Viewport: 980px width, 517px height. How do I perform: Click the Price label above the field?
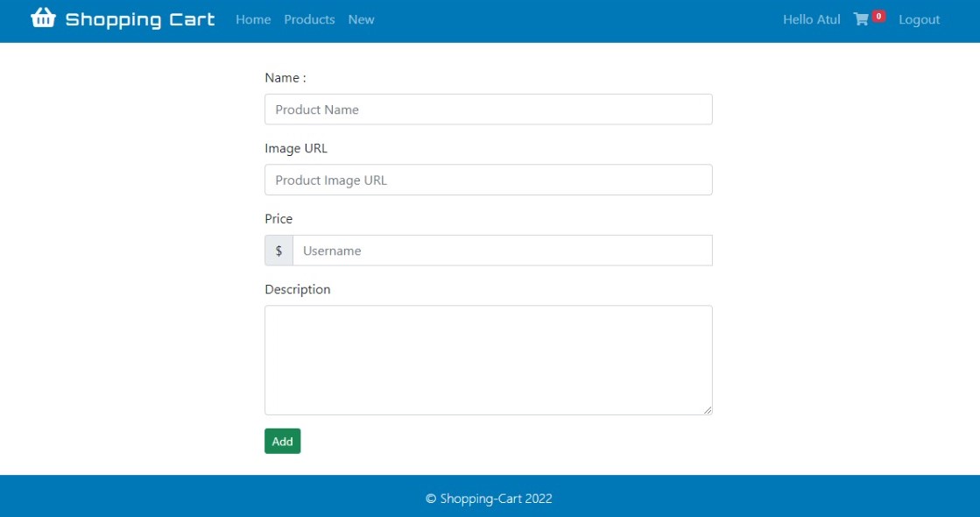tap(279, 219)
